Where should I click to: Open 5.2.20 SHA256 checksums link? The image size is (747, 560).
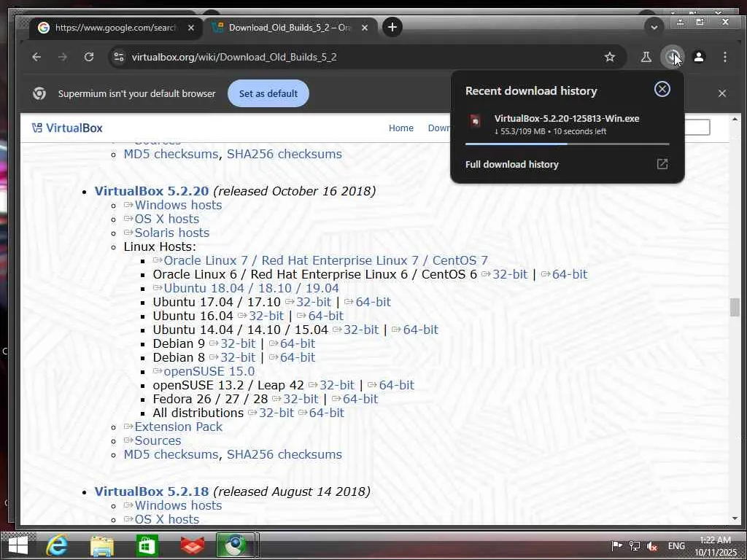click(x=284, y=454)
